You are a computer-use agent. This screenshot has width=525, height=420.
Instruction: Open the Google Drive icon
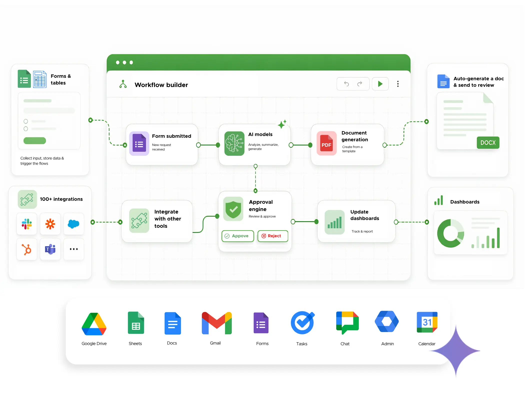[94, 324]
